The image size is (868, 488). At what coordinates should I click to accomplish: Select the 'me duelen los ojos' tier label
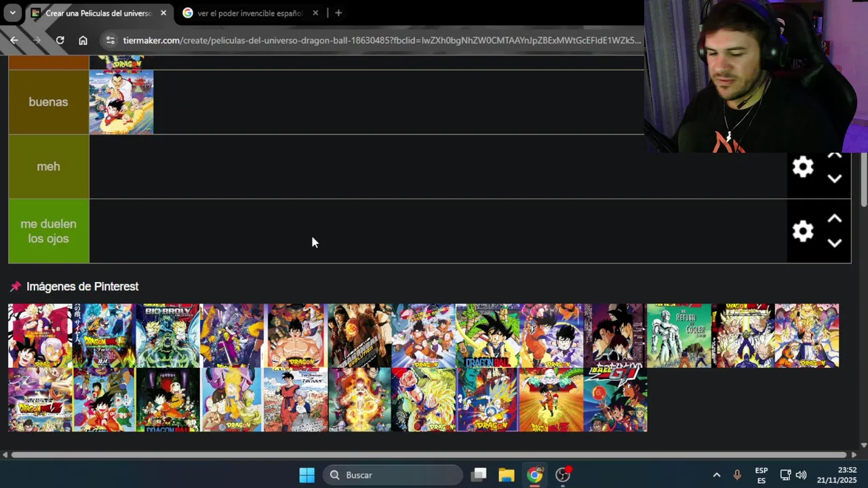pos(48,231)
